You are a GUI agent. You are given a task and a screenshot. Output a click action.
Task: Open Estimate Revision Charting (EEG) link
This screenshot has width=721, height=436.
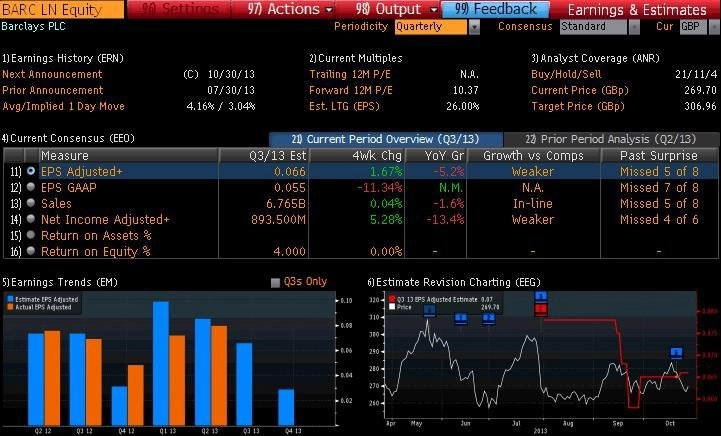pyautogui.click(x=454, y=282)
